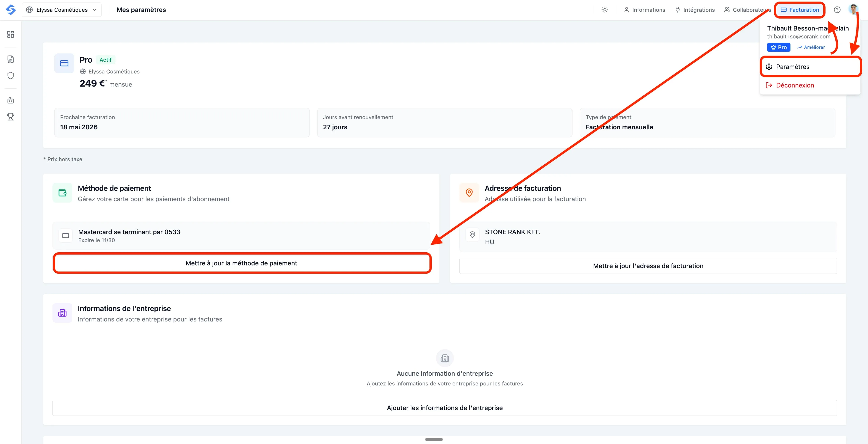This screenshot has height=444, width=868.
Task: Open the robot icon in sidebar
Action: (x=10, y=100)
